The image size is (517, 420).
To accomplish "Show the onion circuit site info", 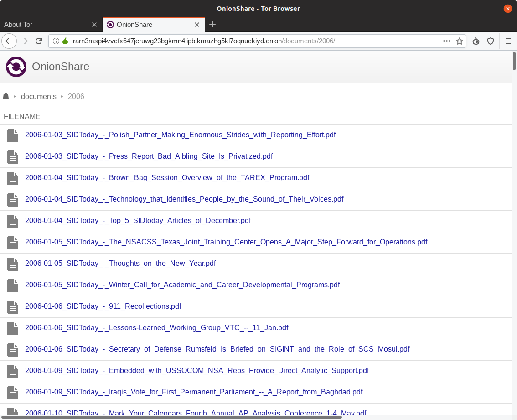I will (x=65, y=41).
